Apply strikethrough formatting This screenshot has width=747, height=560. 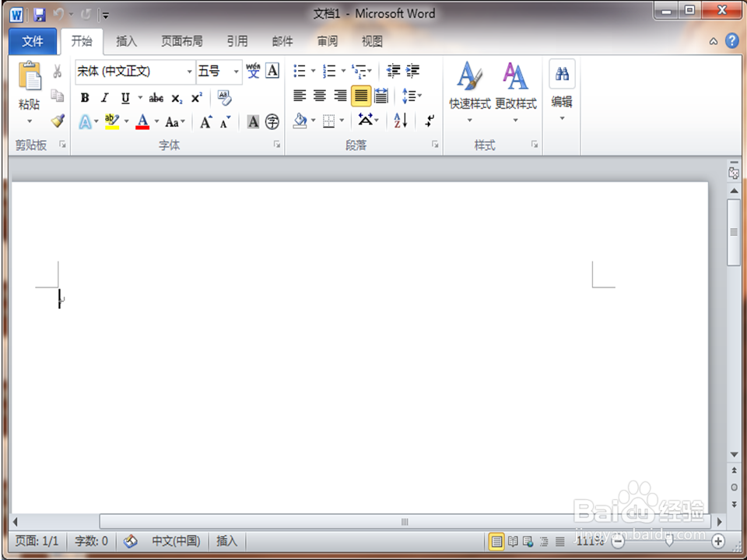(156, 98)
